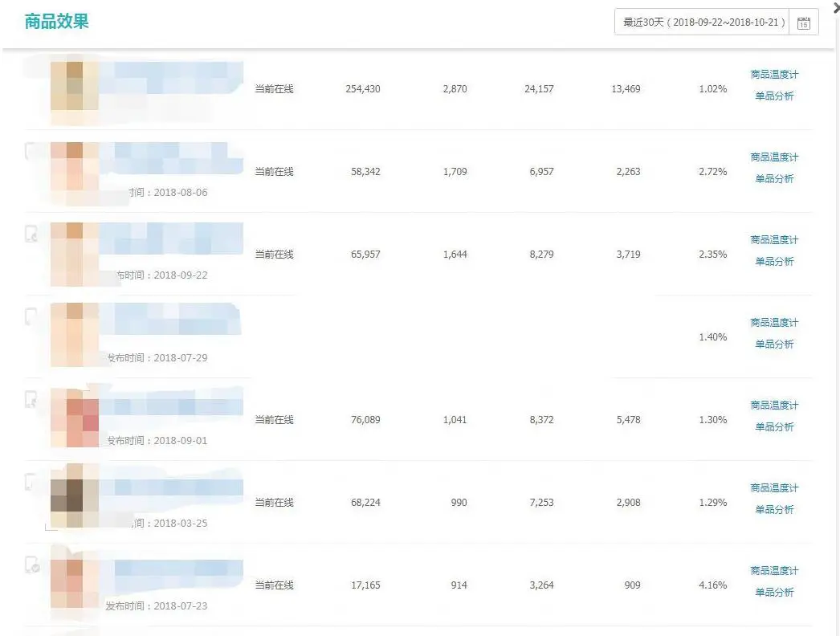Tick the checkbox for the 2018-07-23 product
Viewport: 840px width, 636px height.
[31, 565]
